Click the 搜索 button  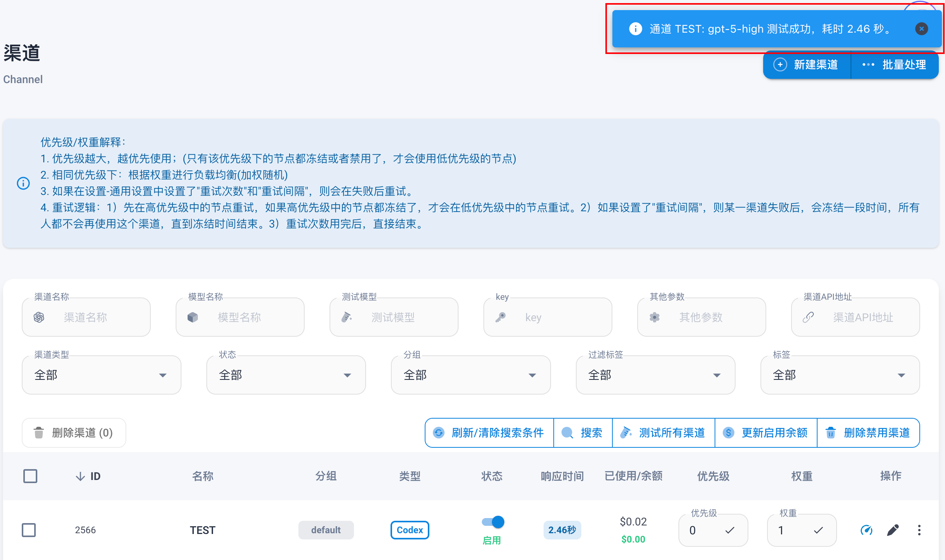tap(583, 433)
